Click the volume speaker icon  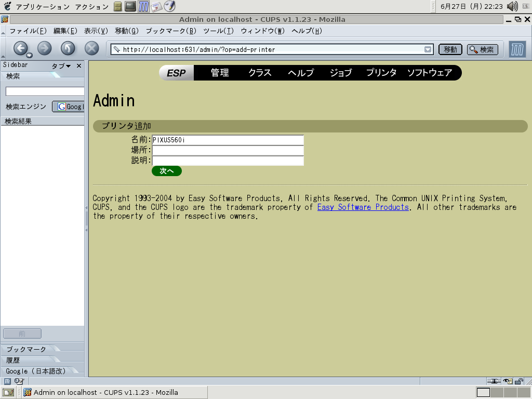click(512, 6)
